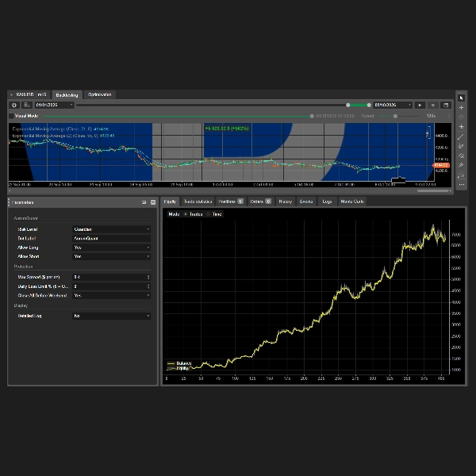The height and width of the screenshot is (476, 476).
Task: Click the Daily Loss Limit stepper arrows
Action: click(x=148, y=286)
